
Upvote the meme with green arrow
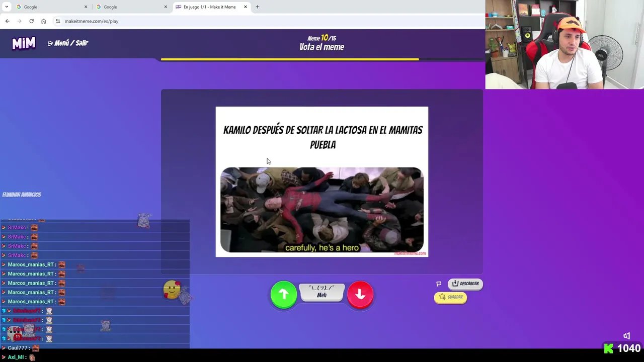[283, 294]
